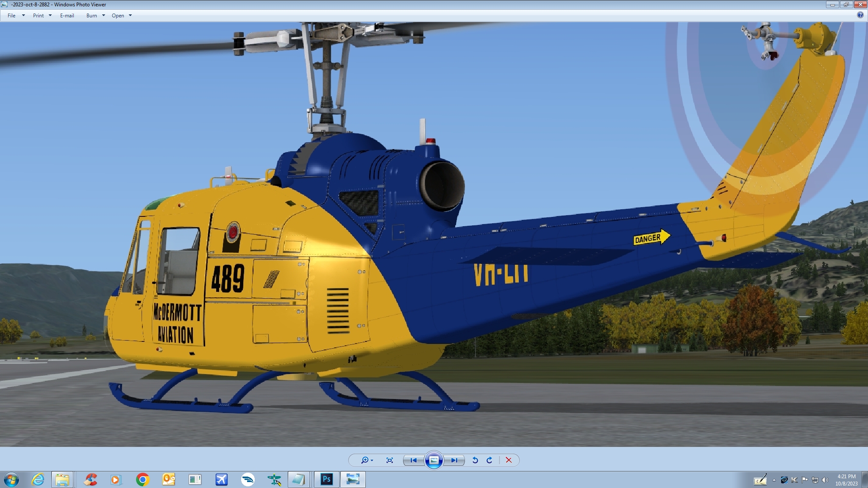Open the green aircraft paint app on taskbar
This screenshot has width=868, height=488.
(x=274, y=480)
